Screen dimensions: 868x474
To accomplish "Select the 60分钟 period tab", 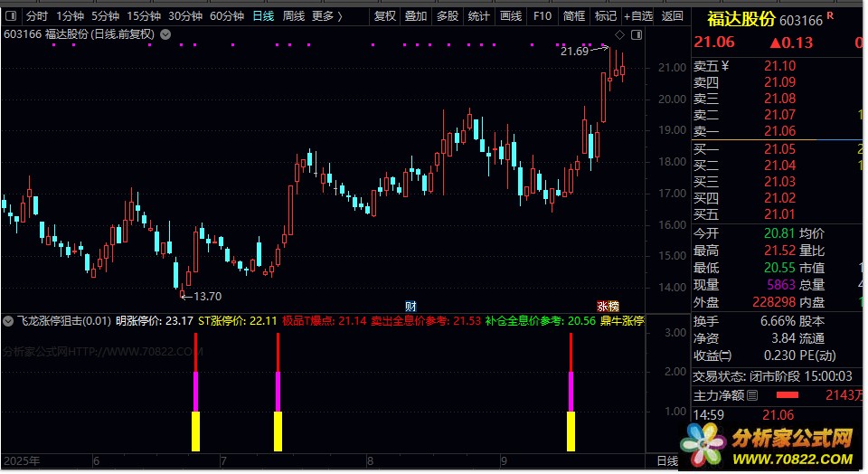I will pyautogui.click(x=226, y=16).
